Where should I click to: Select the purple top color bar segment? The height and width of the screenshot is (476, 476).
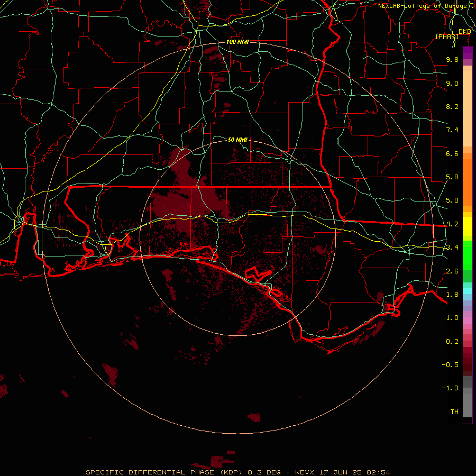coord(467,53)
